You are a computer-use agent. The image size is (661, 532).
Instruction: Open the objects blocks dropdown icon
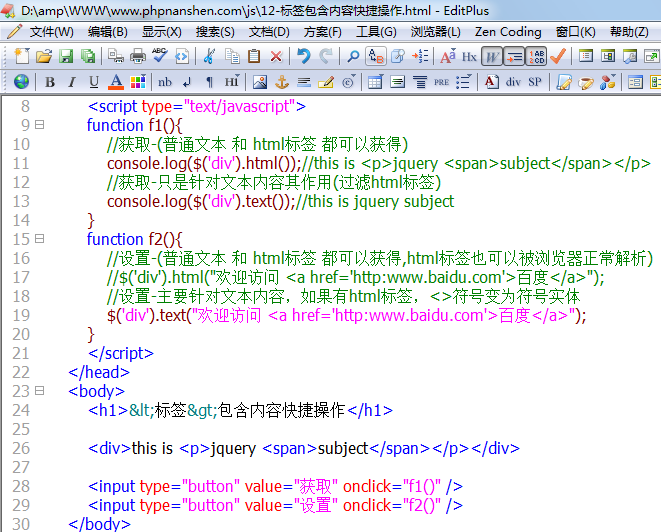607,82
